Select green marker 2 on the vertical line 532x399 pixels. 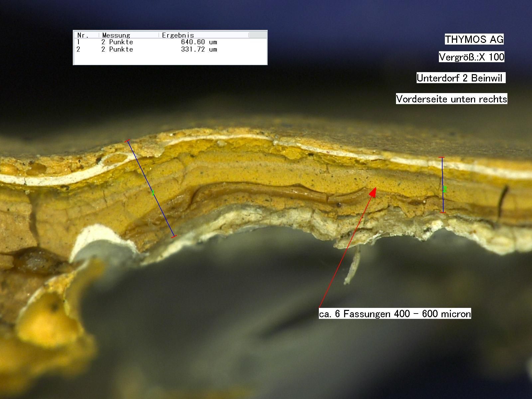(x=444, y=190)
